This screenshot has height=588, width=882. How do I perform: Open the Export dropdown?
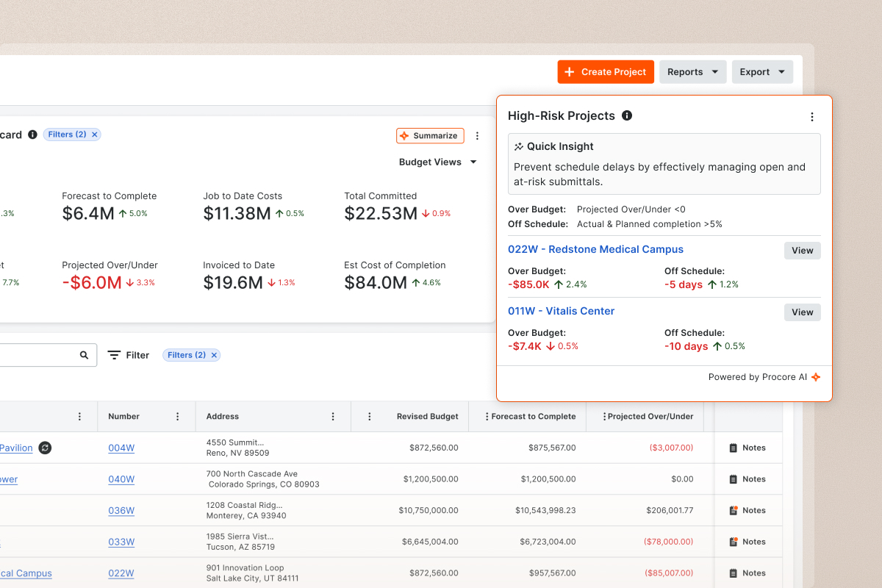(762, 72)
